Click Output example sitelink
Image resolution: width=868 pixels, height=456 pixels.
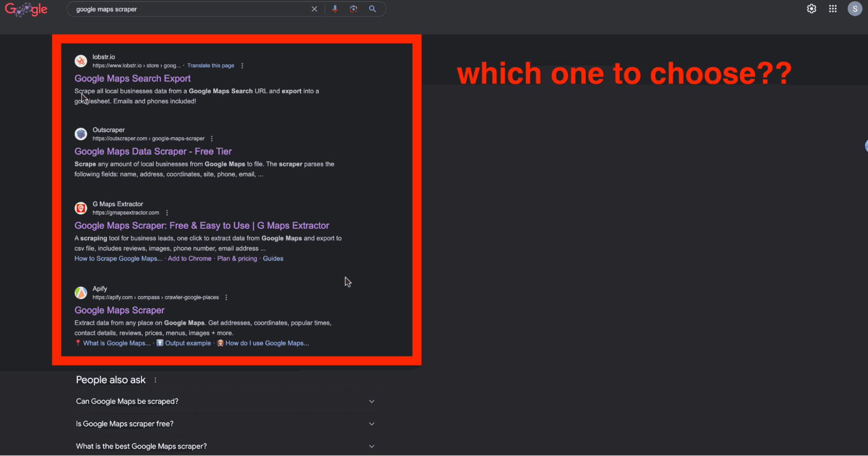pos(188,343)
